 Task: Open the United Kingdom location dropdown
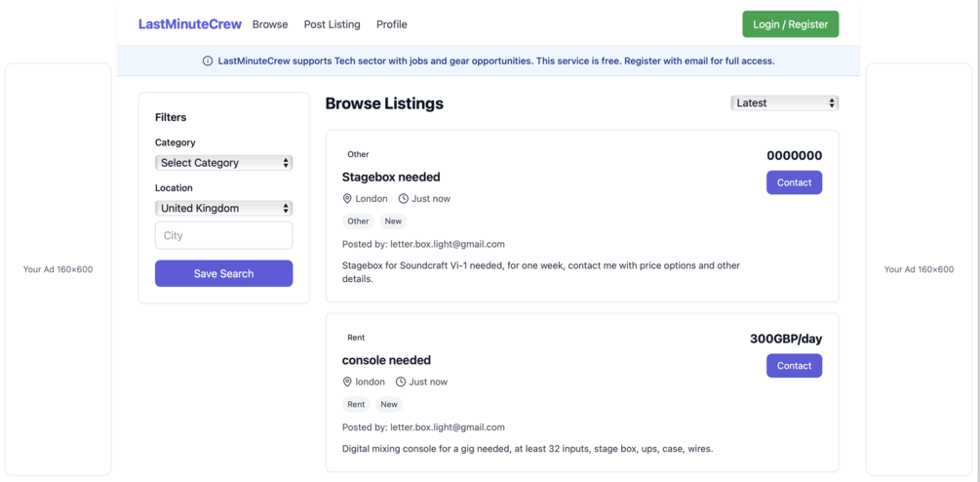pyautogui.click(x=223, y=208)
